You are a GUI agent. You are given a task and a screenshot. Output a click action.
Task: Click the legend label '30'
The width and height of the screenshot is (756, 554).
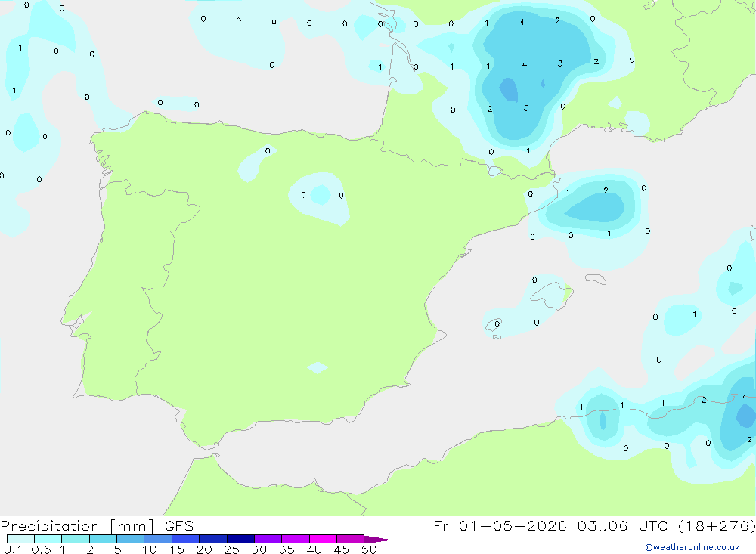click(259, 549)
